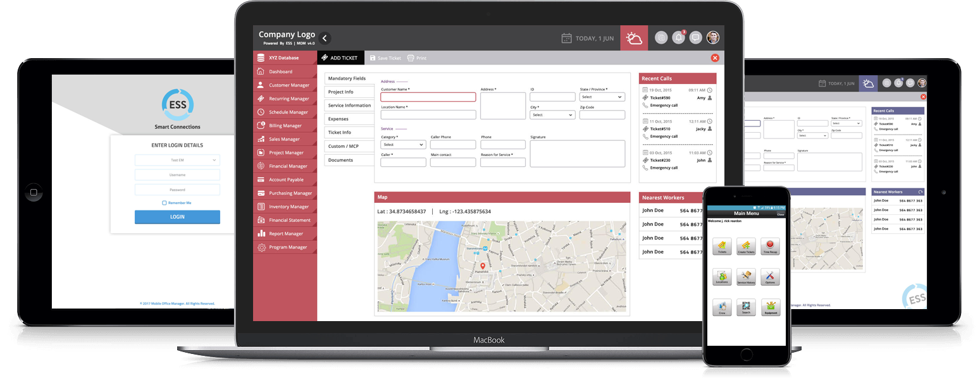The image size is (980, 378).
Task: Open Service History on phone menu
Action: tap(746, 276)
